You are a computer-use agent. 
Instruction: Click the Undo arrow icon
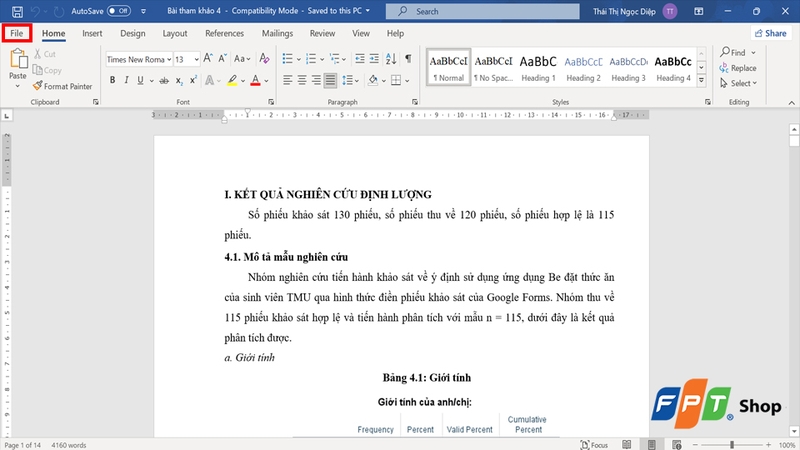click(x=35, y=11)
